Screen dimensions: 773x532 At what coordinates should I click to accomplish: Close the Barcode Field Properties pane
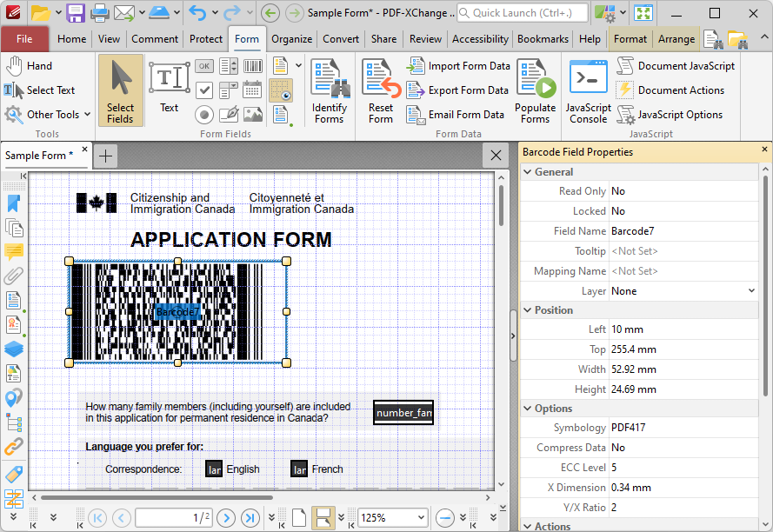point(764,150)
